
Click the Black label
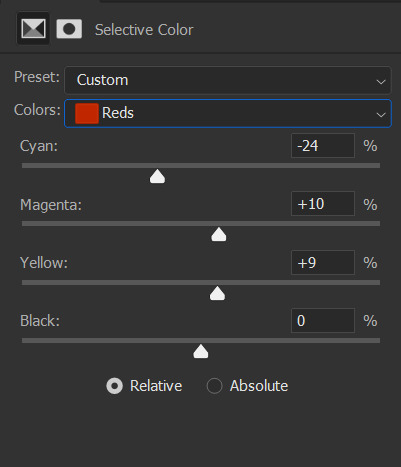[x=40, y=321]
